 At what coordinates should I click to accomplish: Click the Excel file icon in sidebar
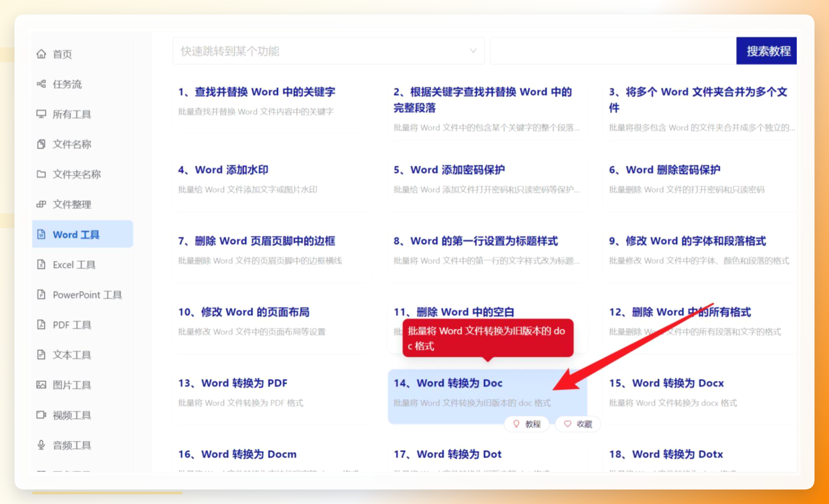click(41, 264)
